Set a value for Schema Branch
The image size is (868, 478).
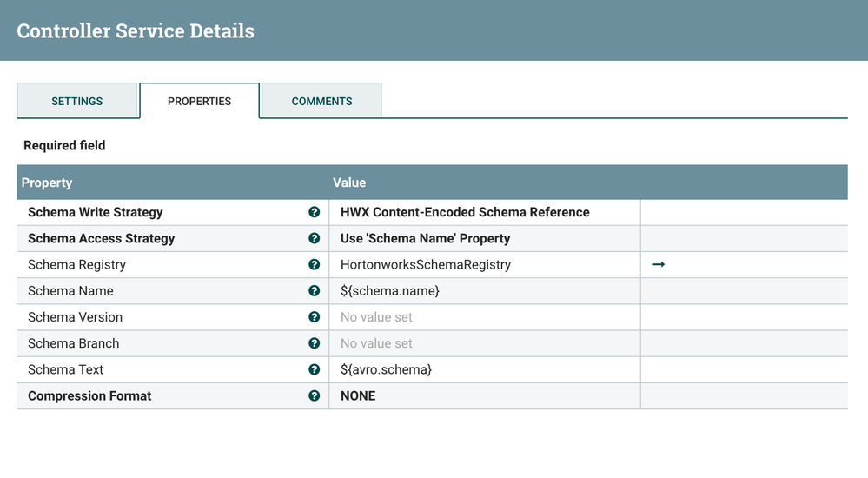point(377,343)
